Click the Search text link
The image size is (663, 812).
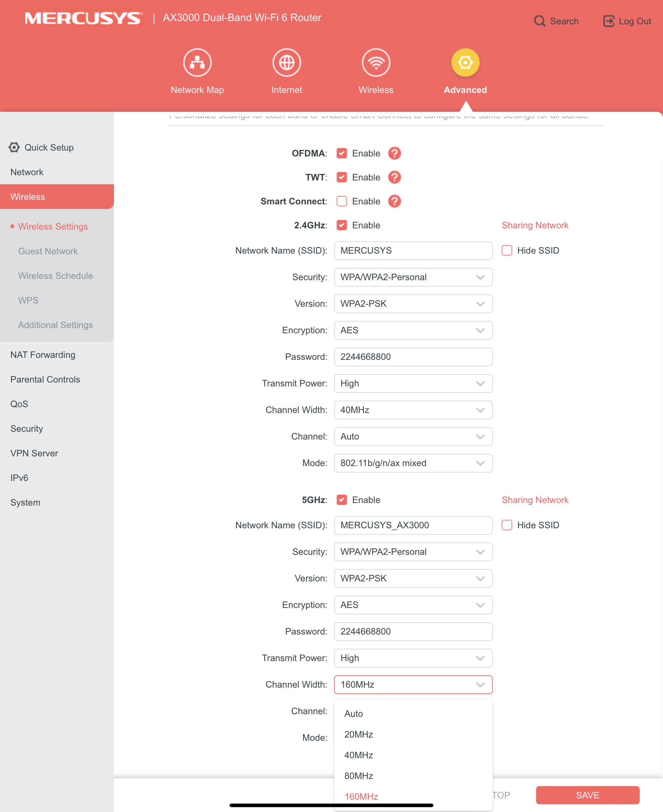click(564, 21)
